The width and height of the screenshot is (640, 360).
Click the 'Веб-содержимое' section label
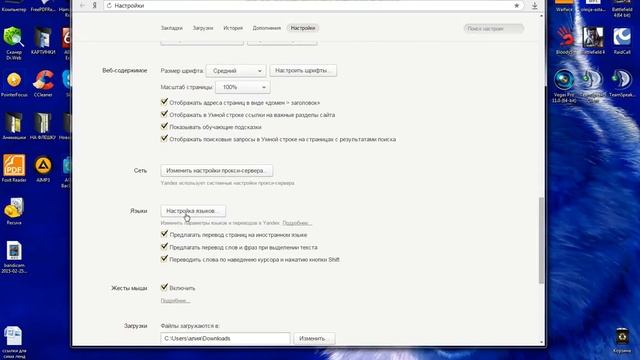pos(124,71)
